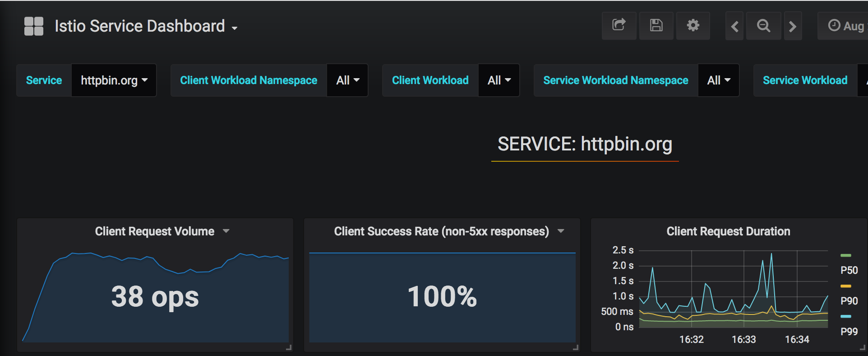868x356 pixels.
Task: Open Client Success Rate panel menu
Action: 561,231
